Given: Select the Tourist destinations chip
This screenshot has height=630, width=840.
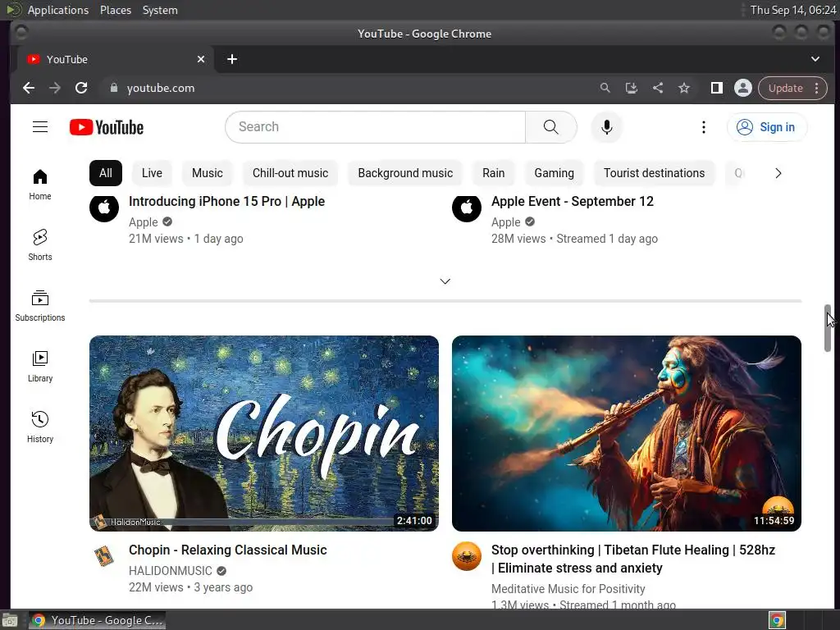Looking at the screenshot, I should (x=654, y=173).
